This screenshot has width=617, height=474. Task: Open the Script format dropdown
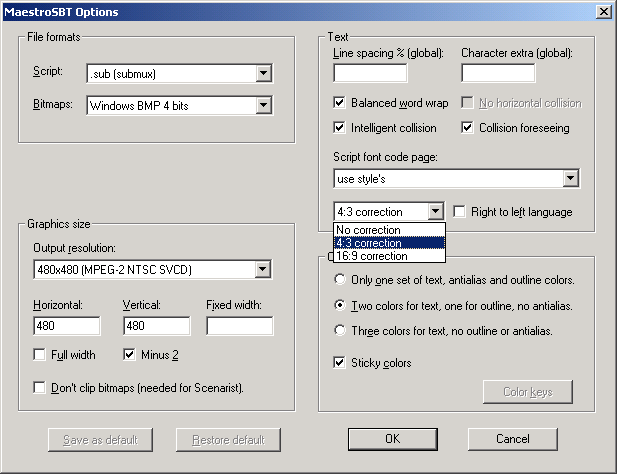[263, 73]
